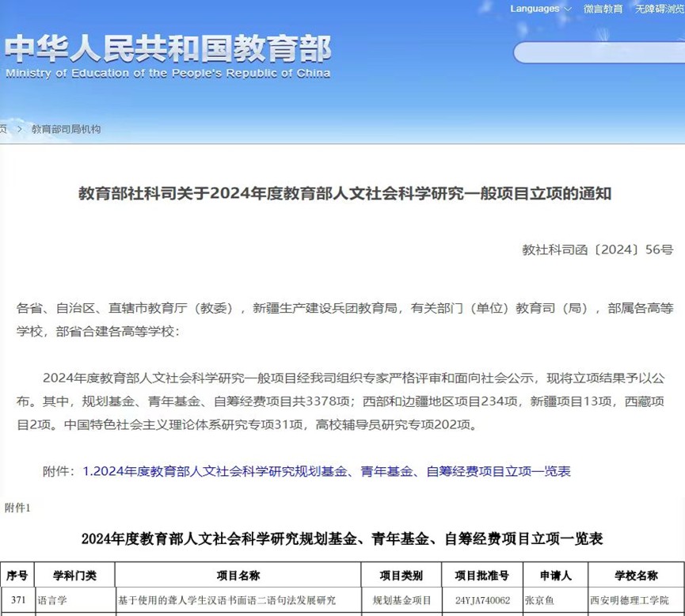Go to 教育部司局机构 breadcrumb
The height and width of the screenshot is (616, 685).
click(x=66, y=129)
